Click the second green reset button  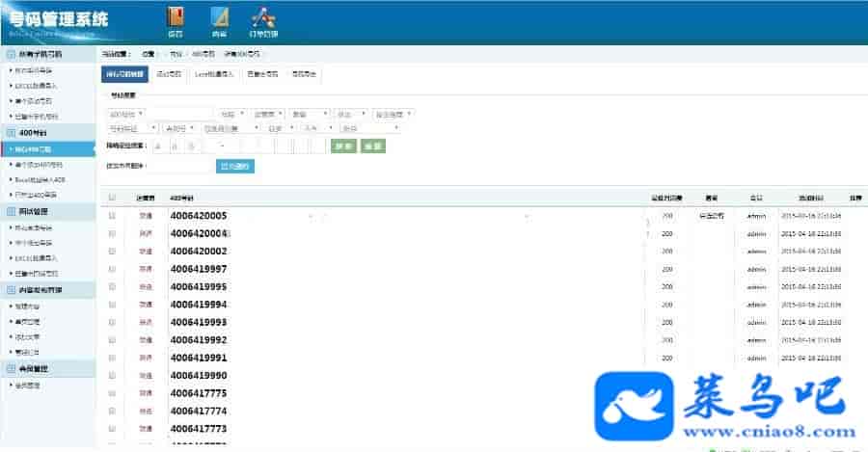coord(373,146)
